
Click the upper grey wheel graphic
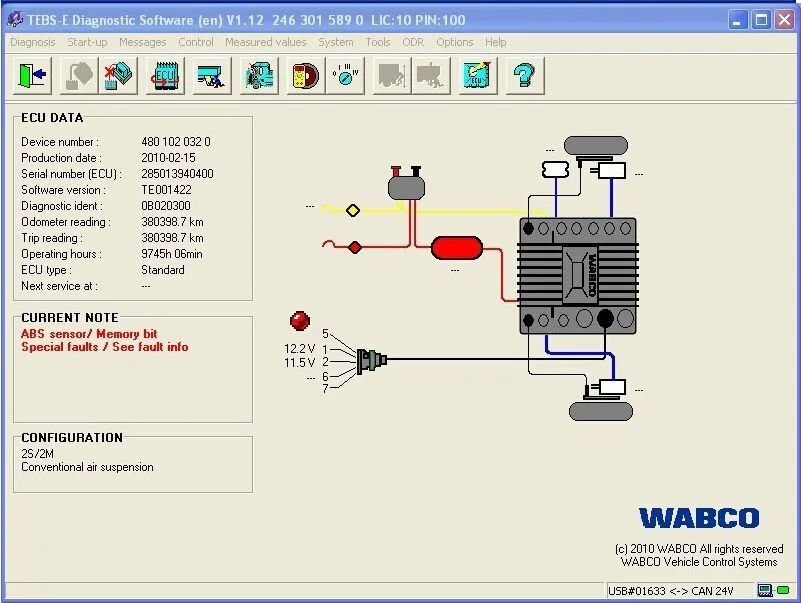click(596, 145)
